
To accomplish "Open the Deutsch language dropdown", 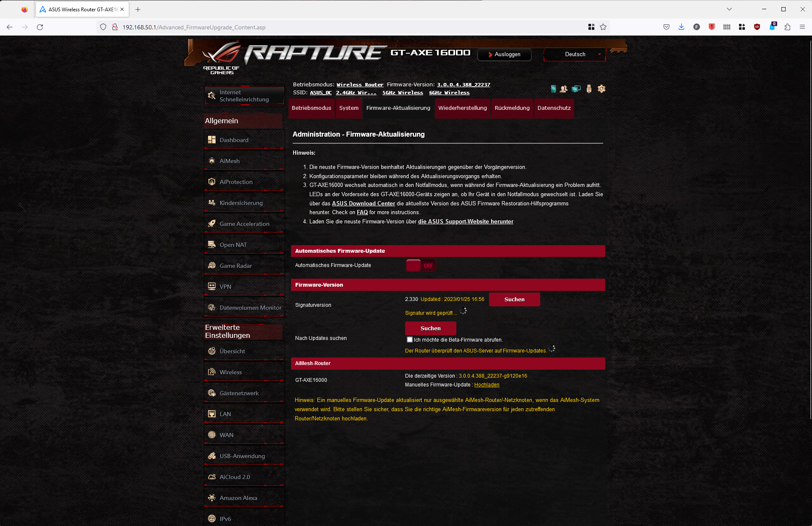I will 575,54.
